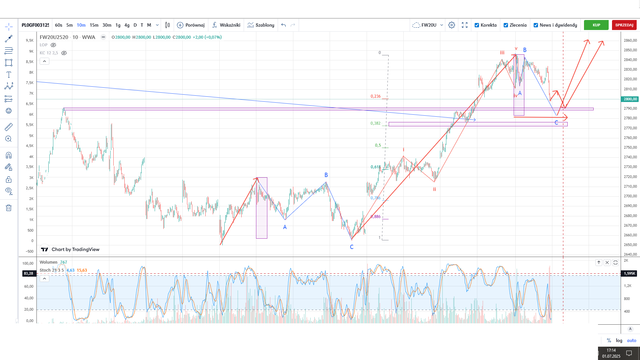Open the pattern (XABCD) drawing tool

pos(9,87)
